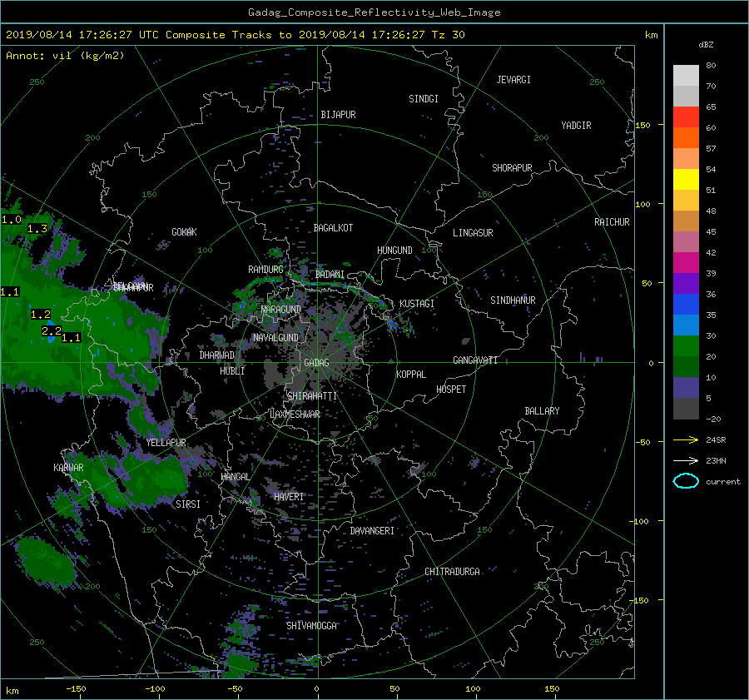Click the NAVALGUND city label
The height and width of the screenshot is (700, 749).
[x=275, y=338]
